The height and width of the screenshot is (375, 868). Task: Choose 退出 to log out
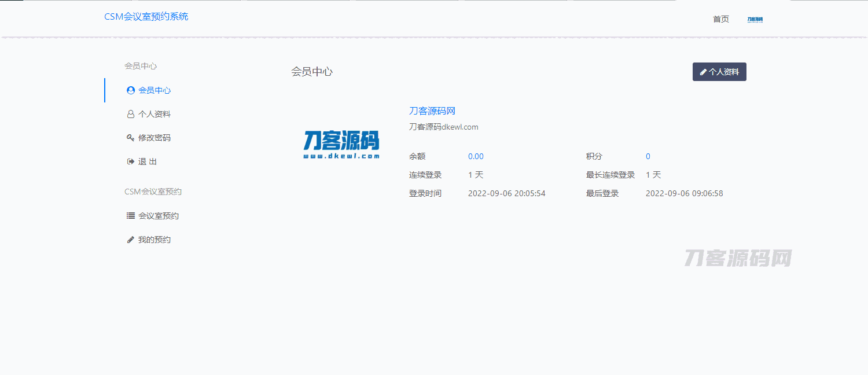coord(148,161)
